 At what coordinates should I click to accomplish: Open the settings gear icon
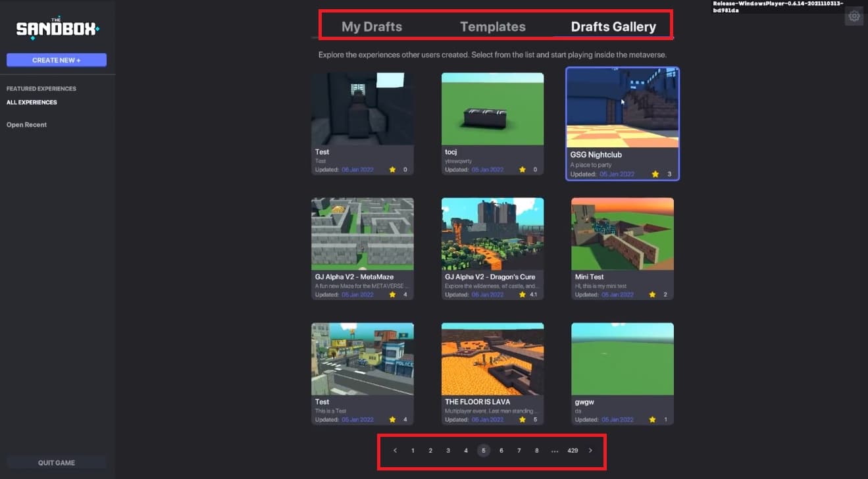[x=854, y=16]
